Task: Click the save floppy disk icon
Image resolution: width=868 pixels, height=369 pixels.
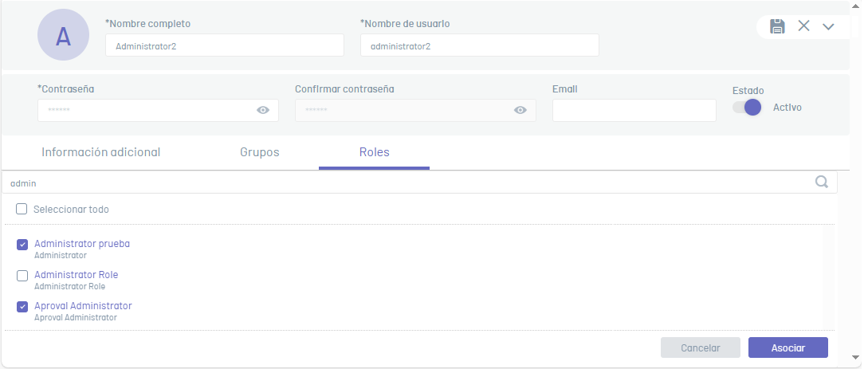Action: coord(777,26)
